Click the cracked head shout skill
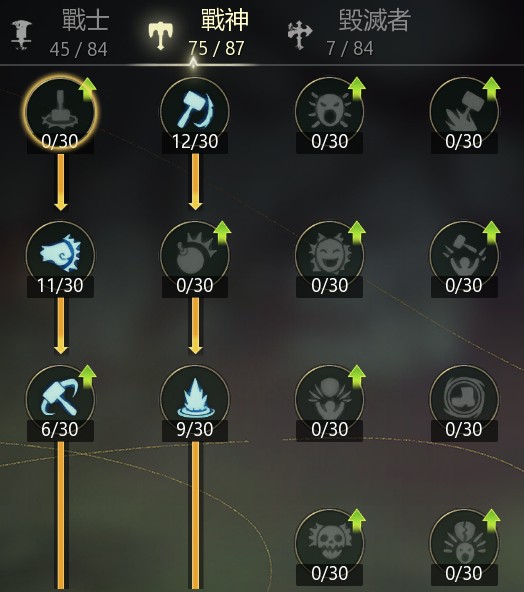 pos(464,544)
